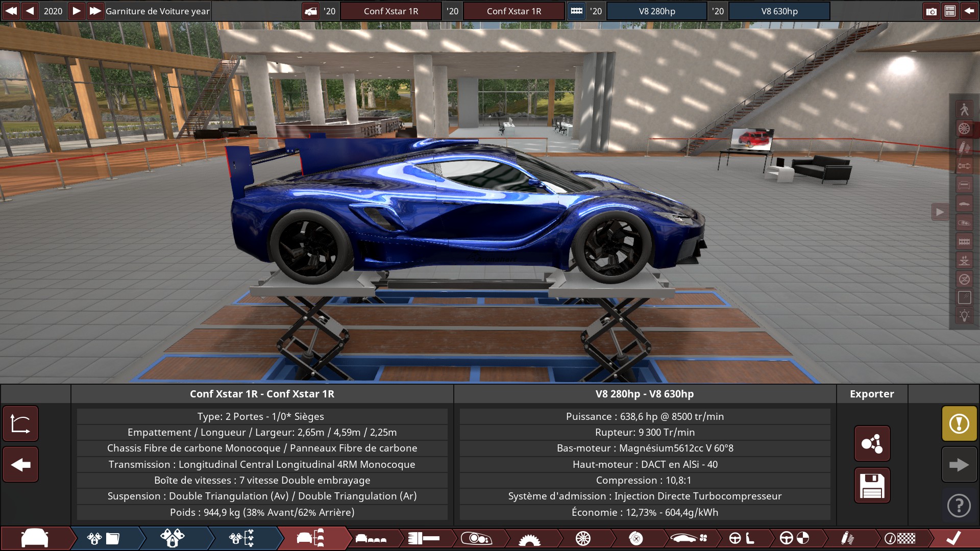This screenshot has width=980, height=551.
Task: Toggle glass transparency icon in the right sidebar
Action: click(x=964, y=298)
